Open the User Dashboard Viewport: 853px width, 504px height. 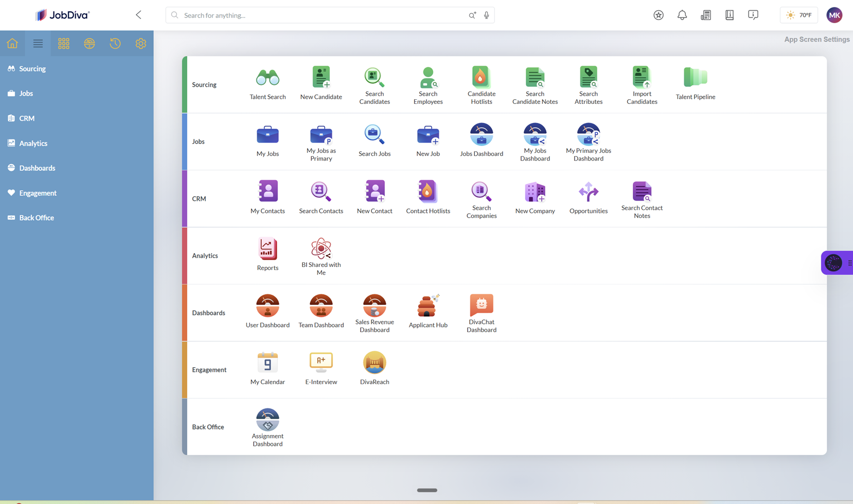(x=268, y=312)
